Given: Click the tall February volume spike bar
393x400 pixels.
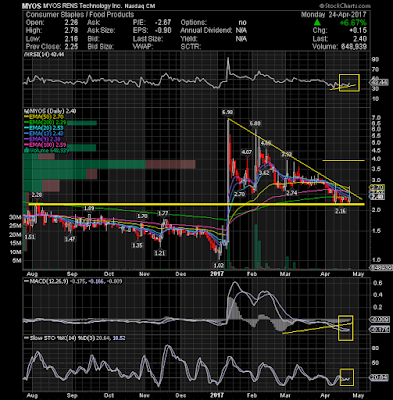Looking at the screenshot, I should (256, 247).
